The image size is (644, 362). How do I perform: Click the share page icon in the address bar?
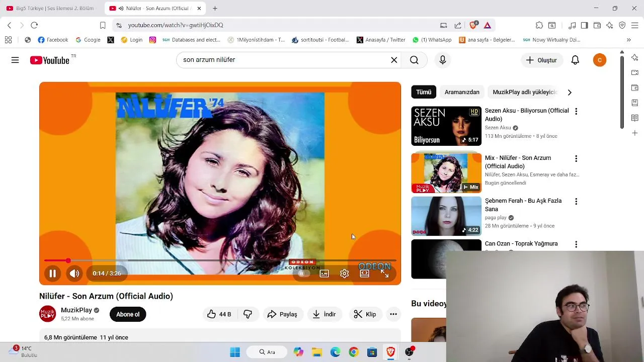tap(458, 25)
